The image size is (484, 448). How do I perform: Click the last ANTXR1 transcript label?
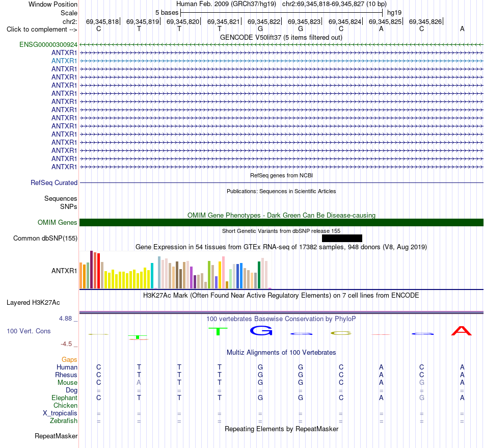coord(64,167)
